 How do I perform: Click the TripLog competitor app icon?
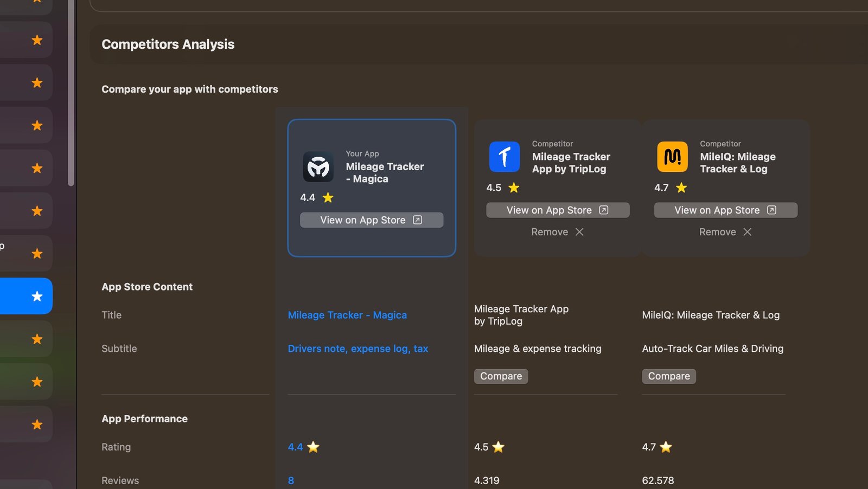(505, 157)
